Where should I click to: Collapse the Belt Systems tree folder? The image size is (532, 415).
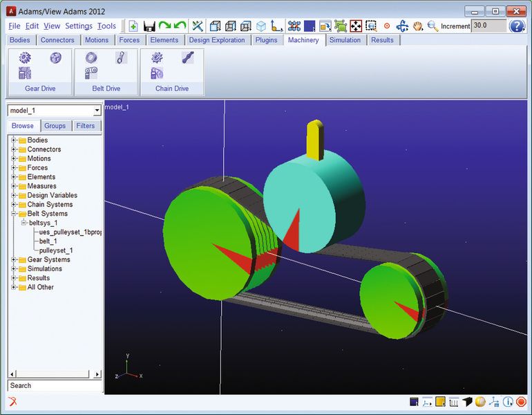click(14, 214)
